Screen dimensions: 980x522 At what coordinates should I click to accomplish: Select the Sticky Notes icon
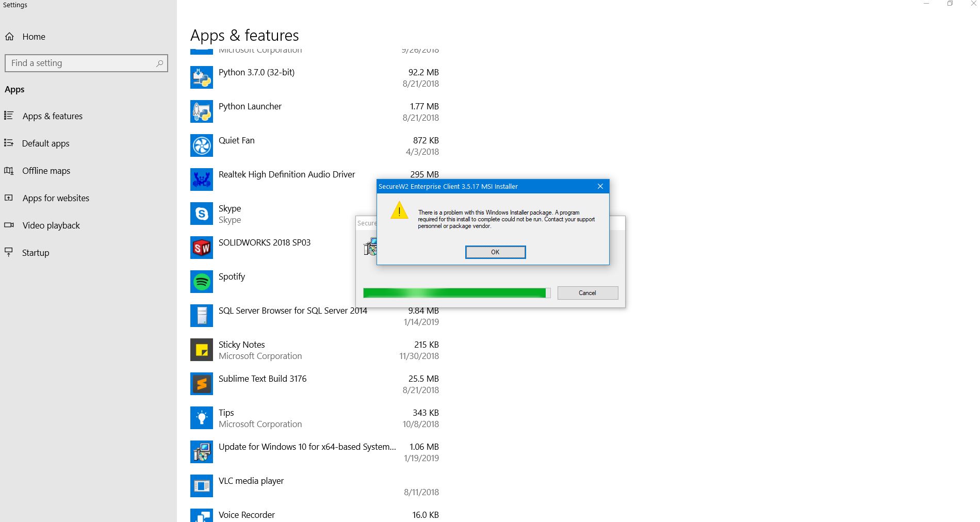click(201, 350)
